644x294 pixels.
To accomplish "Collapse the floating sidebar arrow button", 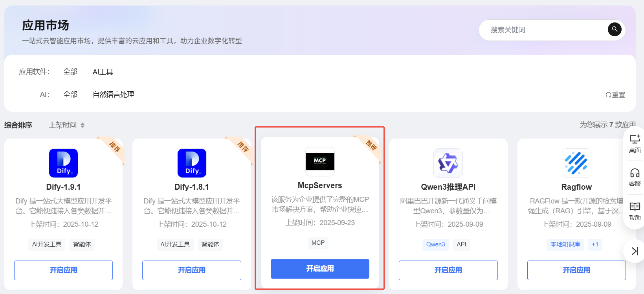I will tap(635, 251).
